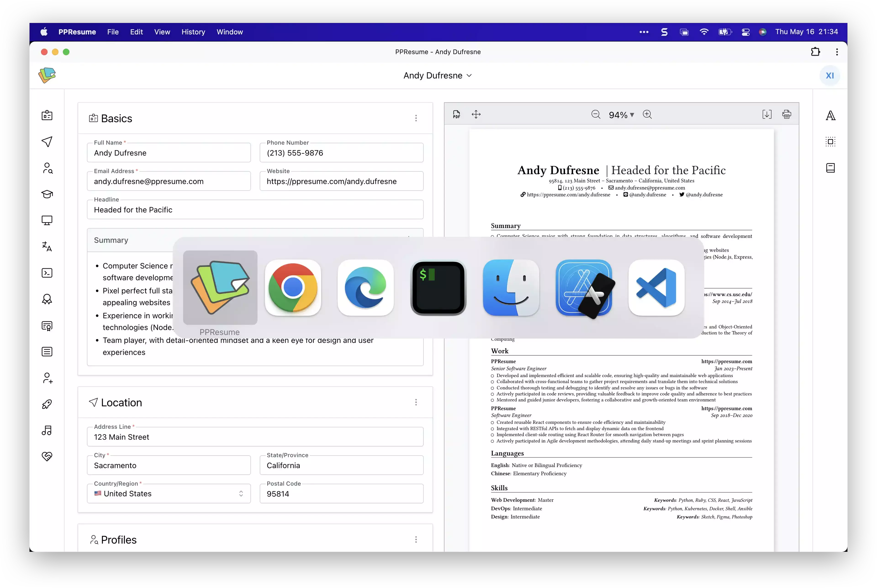
Task: Select PPResume in the app switcher
Action: (220, 288)
